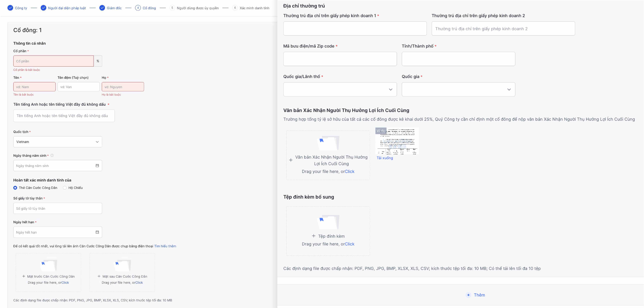
Task: Focus Thường trú địa chỉ 1 field
Action: [x=355, y=29]
